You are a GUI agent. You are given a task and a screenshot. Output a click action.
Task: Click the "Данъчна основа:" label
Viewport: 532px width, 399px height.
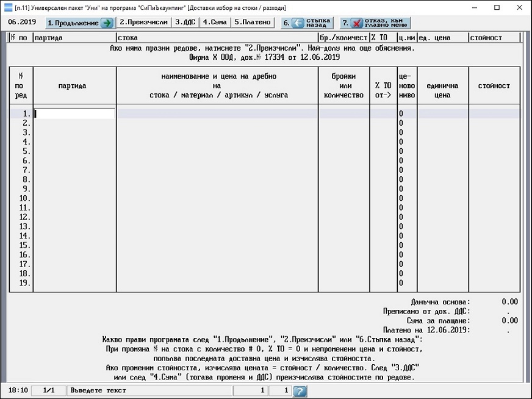pos(440,302)
